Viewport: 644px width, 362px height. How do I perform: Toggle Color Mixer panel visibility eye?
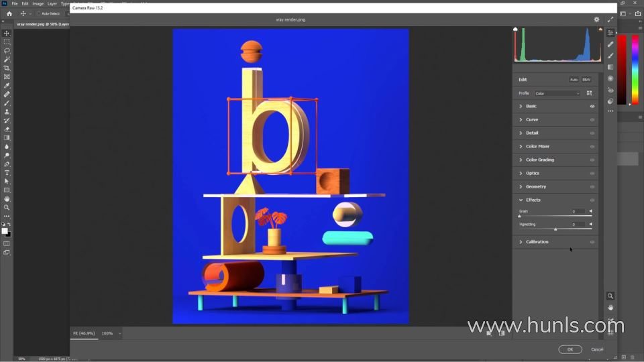592,147
